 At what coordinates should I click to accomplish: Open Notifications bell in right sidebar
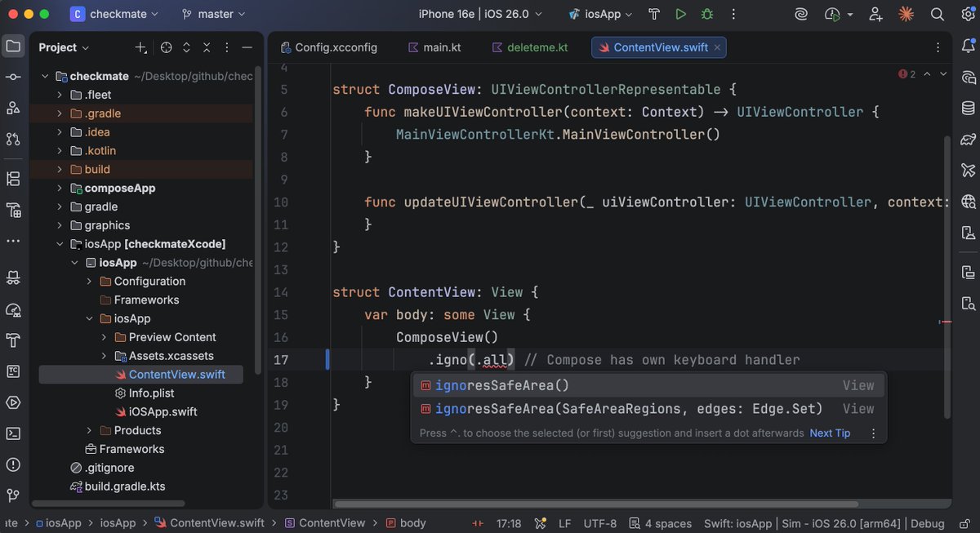coord(969,46)
